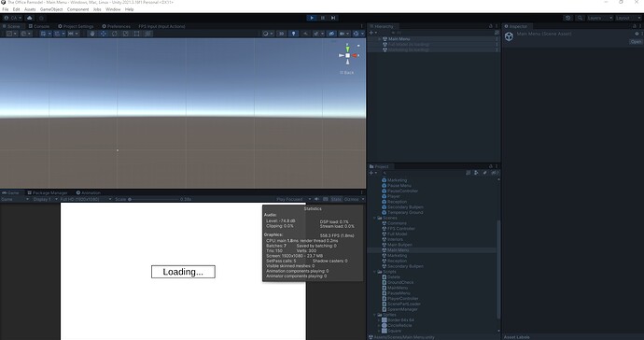
Task: Open Undo History button
Action: (568, 18)
